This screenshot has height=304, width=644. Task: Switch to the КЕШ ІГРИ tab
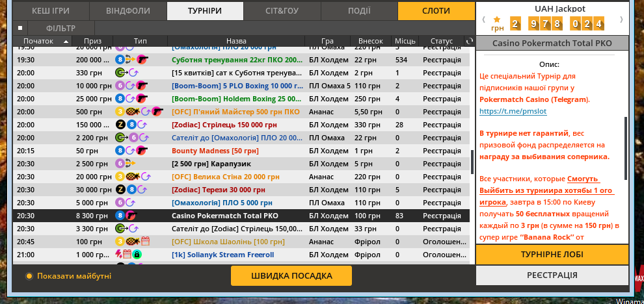click(51, 11)
